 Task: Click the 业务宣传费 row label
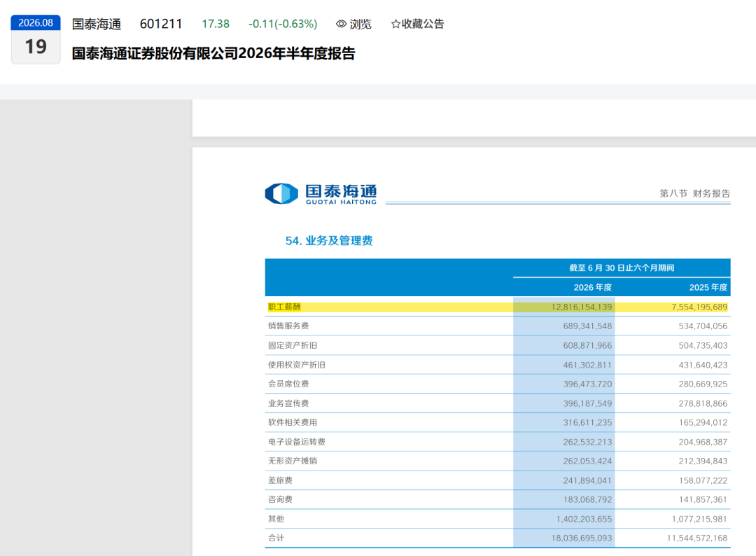coord(288,403)
